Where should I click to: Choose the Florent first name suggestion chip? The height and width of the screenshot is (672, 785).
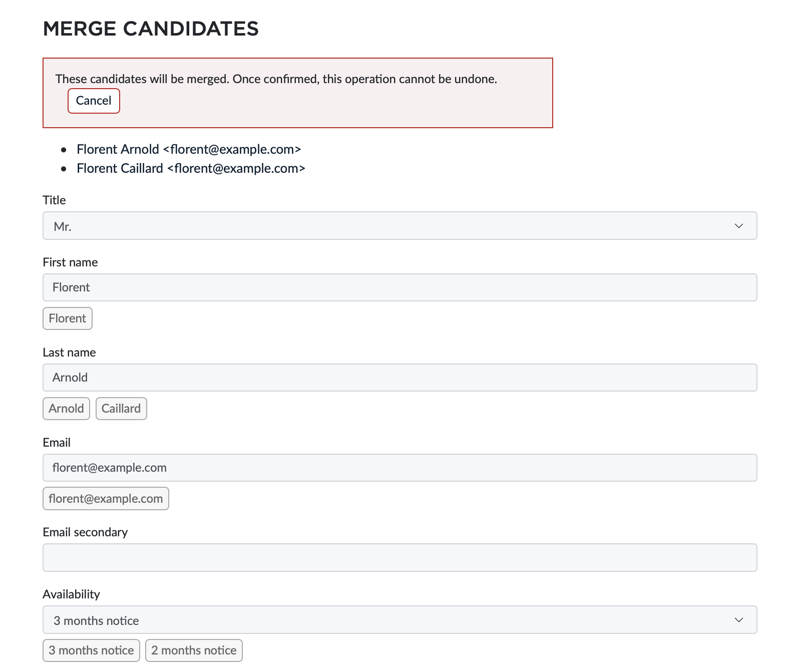pyautogui.click(x=68, y=318)
